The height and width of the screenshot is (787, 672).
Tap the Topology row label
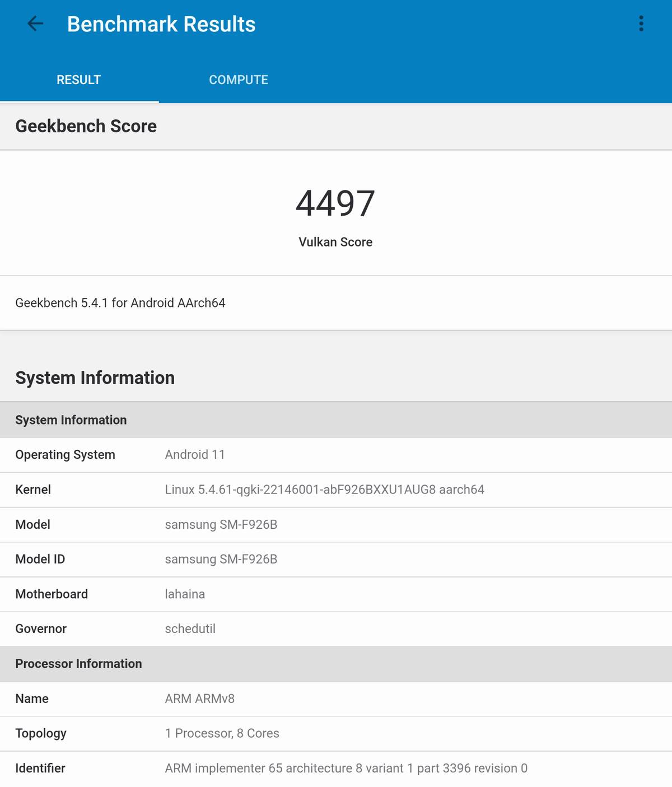point(41,734)
